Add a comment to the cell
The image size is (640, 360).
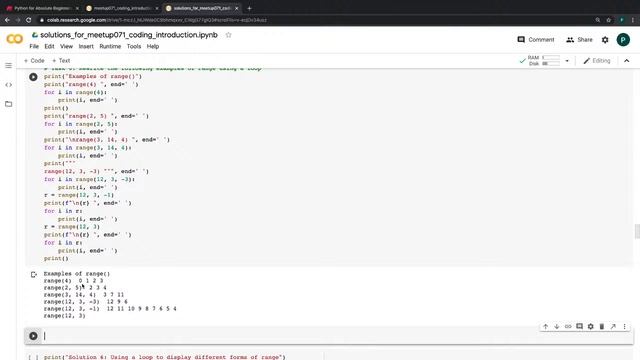click(579, 327)
